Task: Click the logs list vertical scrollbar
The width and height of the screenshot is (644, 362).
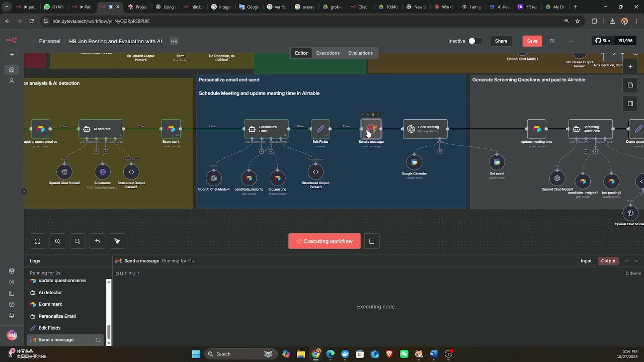Action: [x=109, y=332]
